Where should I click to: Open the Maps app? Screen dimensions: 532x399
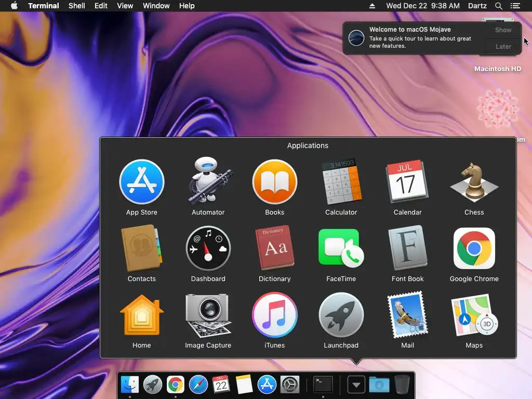coord(474,315)
